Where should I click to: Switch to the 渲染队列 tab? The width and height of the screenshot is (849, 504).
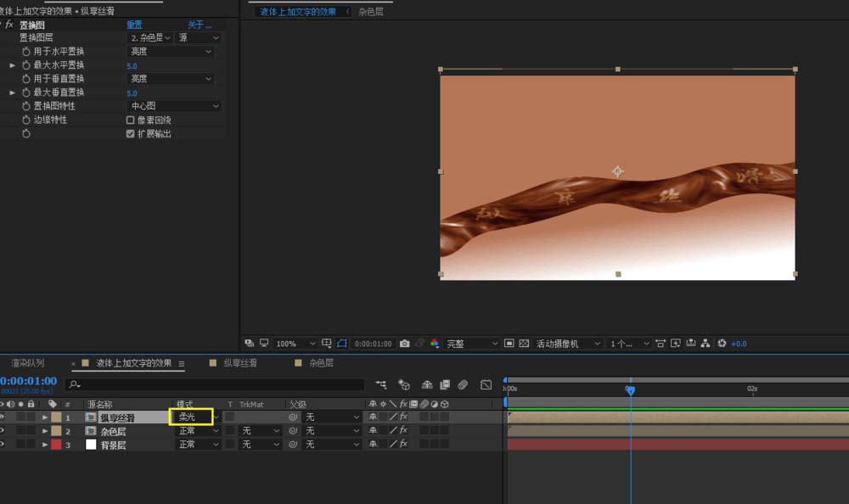click(28, 363)
